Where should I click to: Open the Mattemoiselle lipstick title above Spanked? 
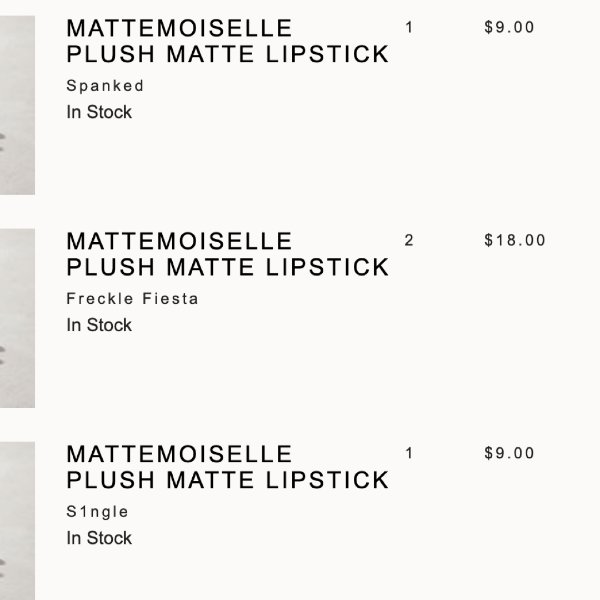228,41
